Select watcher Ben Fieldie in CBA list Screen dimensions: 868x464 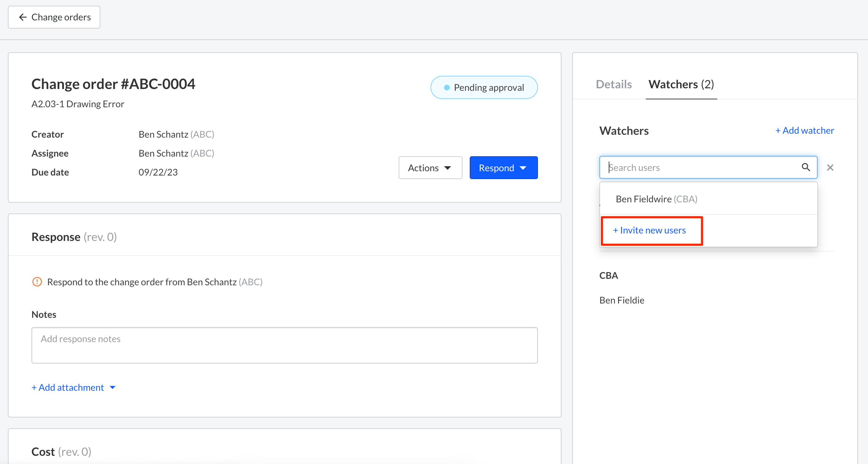coord(622,300)
